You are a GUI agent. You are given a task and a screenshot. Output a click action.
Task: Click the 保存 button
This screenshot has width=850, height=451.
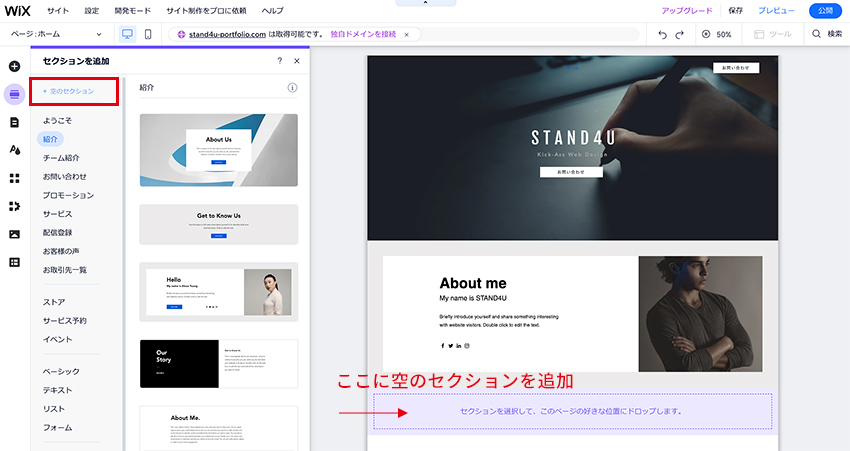coord(736,10)
